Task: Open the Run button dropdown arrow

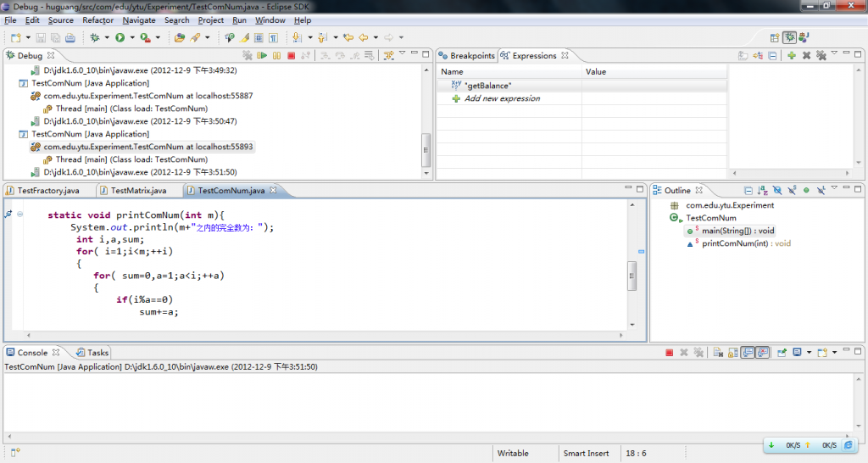Action: [131, 37]
